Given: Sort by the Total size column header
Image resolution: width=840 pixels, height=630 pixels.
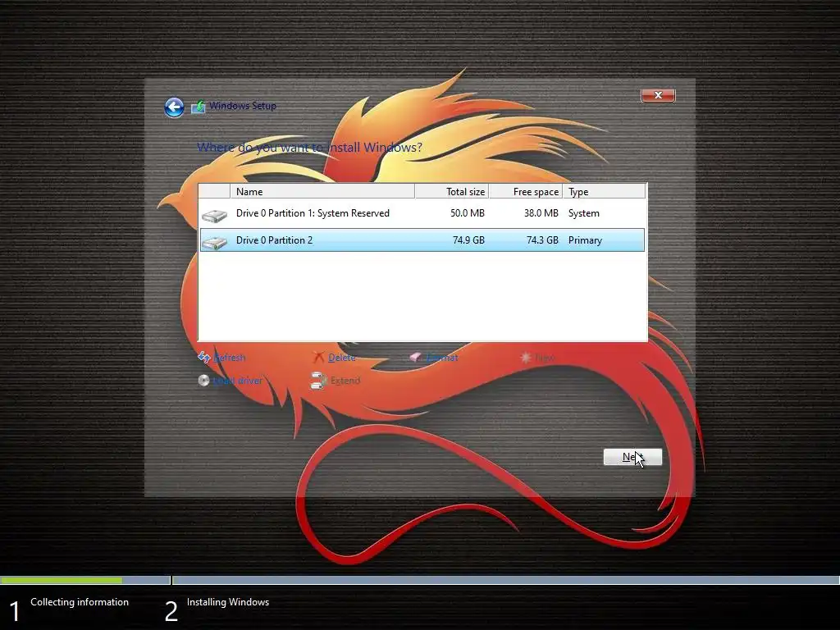Looking at the screenshot, I should coord(452,191).
